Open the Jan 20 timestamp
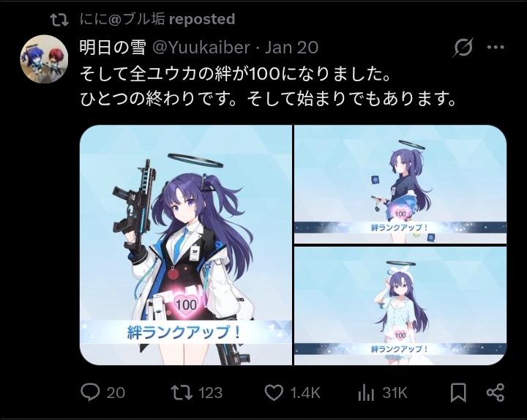The image size is (527, 420). tap(291, 48)
